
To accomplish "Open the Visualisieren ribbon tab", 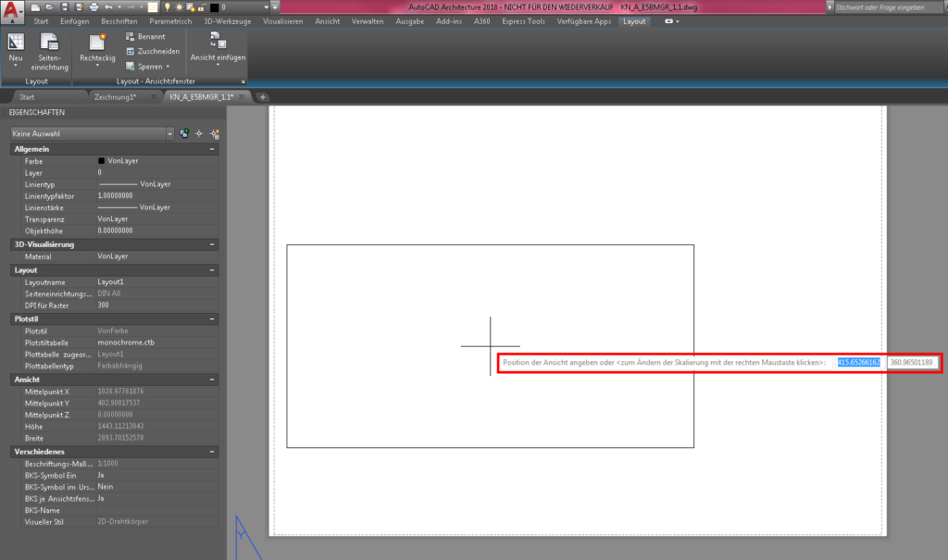I will point(283,21).
